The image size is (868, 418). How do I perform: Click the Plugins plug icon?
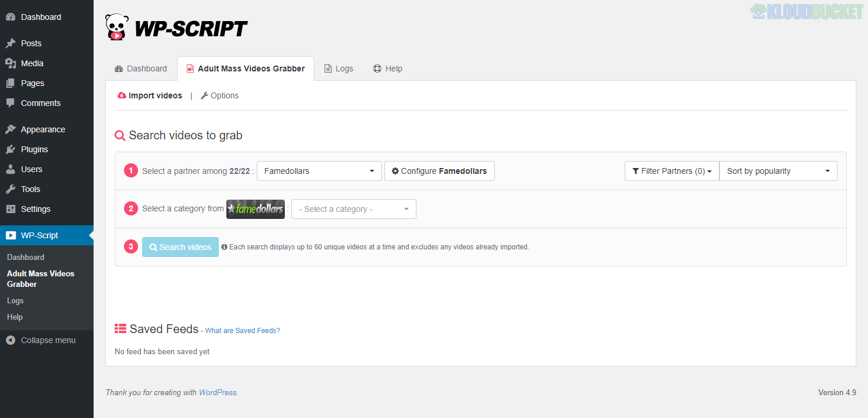(x=11, y=149)
